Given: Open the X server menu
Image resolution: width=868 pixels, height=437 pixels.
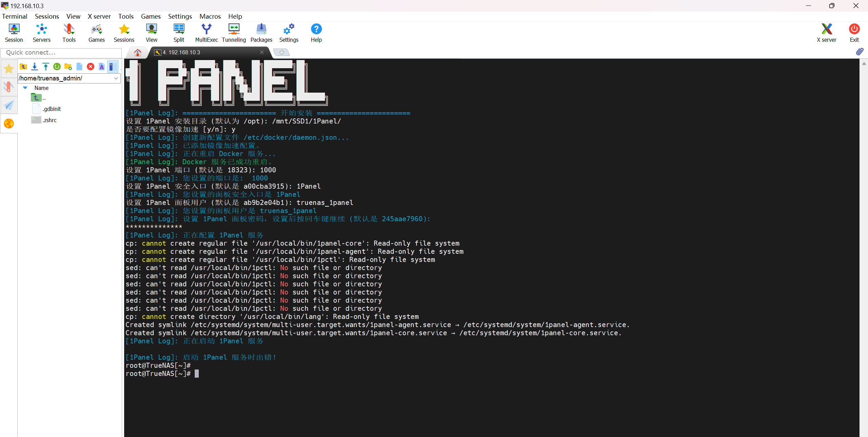Looking at the screenshot, I should (99, 16).
